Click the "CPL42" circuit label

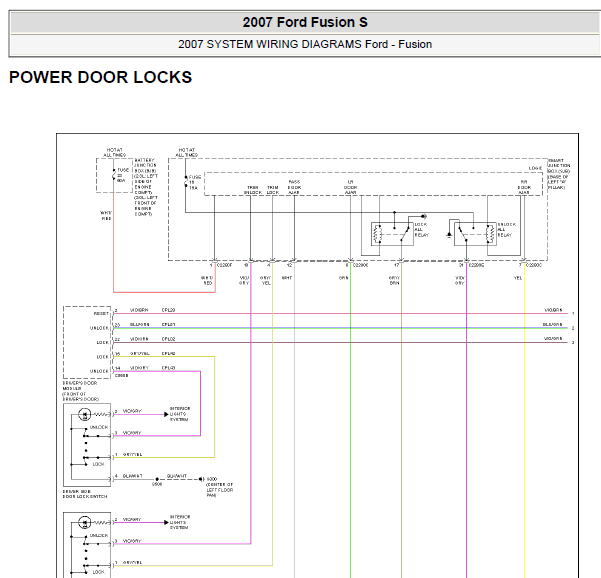click(168, 353)
